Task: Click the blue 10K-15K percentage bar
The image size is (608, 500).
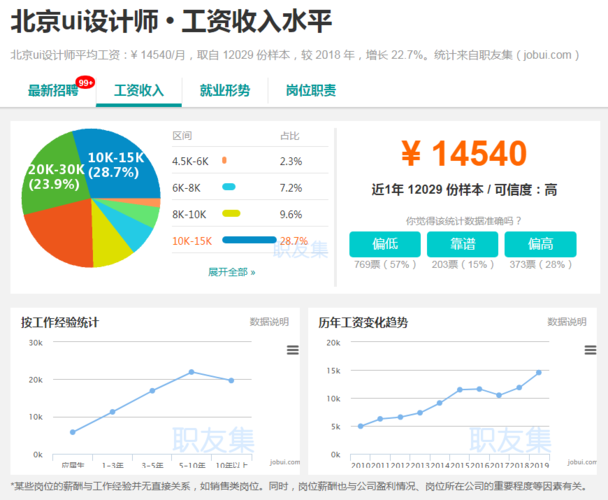Action: pyautogui.click(x=249, y=240)
